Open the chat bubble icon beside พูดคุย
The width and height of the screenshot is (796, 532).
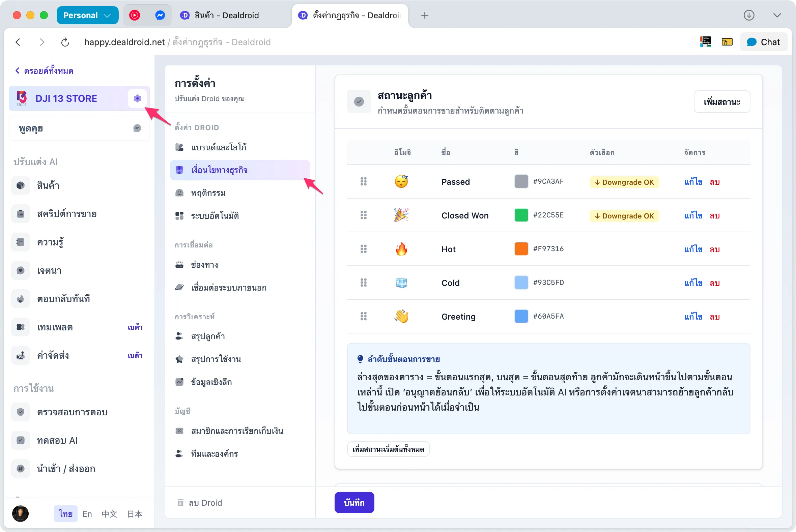click(137, 128)
